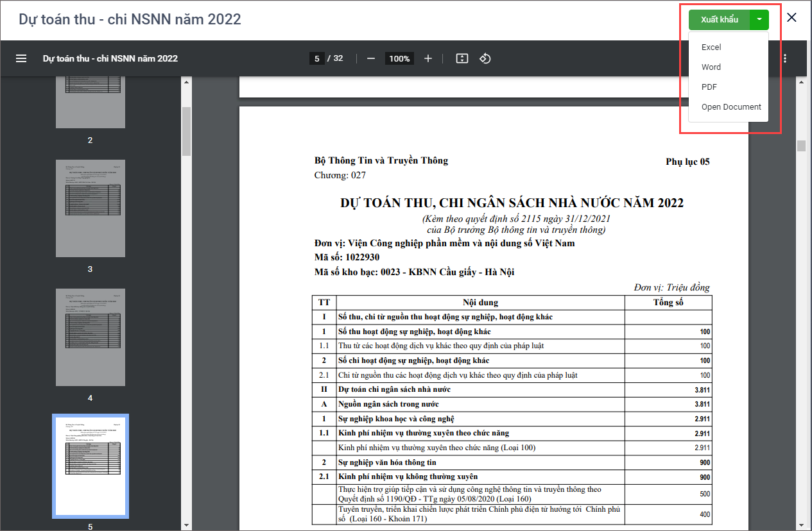Choose Open Document export option
Screen dimensions: 812x531
tap(731, 107)
